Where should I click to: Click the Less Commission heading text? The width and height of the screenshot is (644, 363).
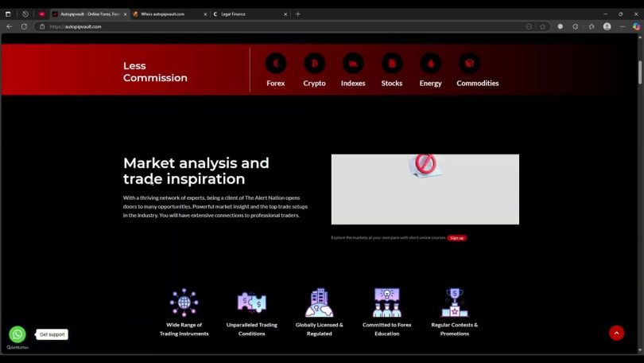click(155, 72)
